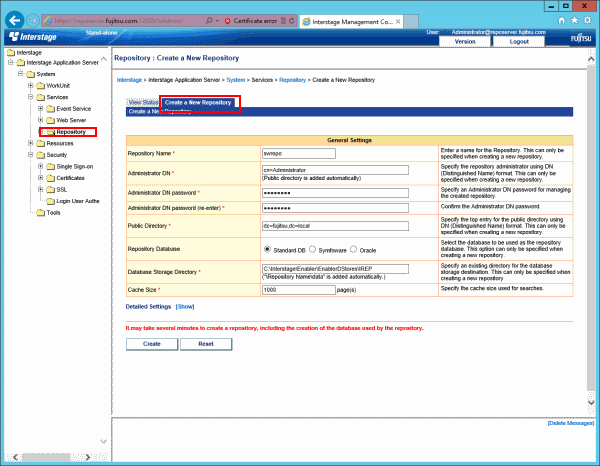Collapse the Interstage Application Server node
This screenshot has height=466, width=600.
click(11, 62)
